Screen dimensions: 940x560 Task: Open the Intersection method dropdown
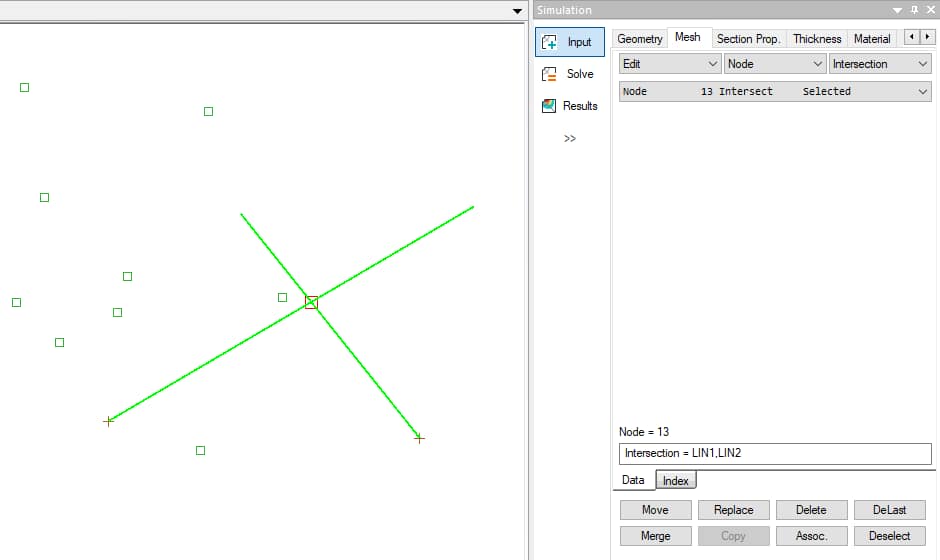pyautogui.click(x=880, y=64)
